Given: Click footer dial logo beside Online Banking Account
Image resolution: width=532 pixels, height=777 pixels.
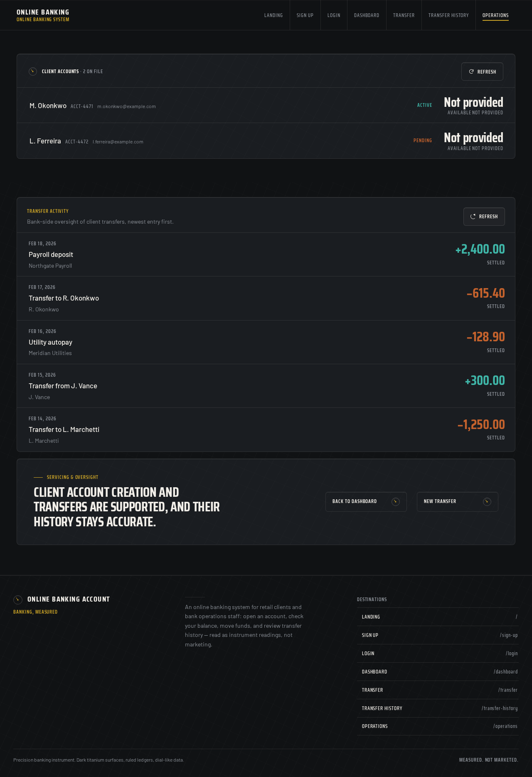Looking at the screenshot, I should pos(18,599).
